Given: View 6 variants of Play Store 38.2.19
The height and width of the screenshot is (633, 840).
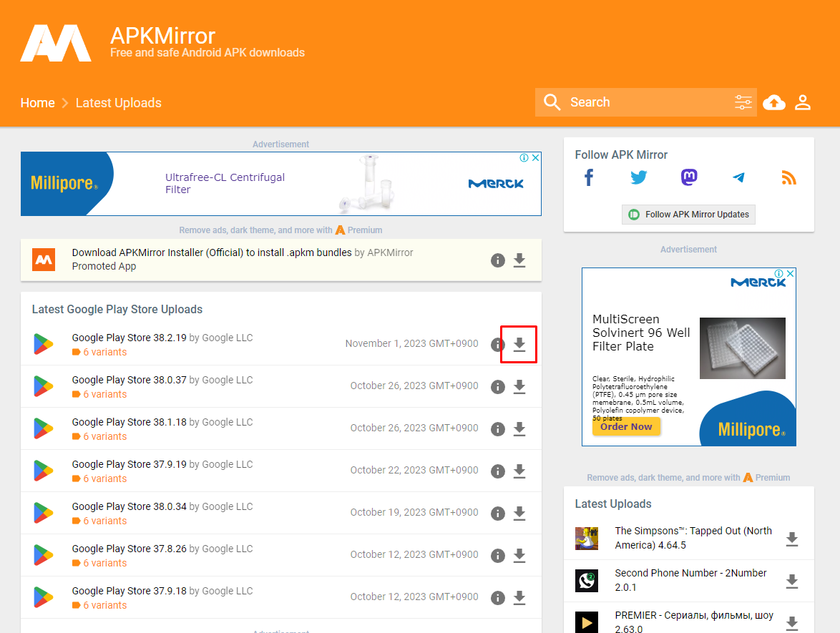Looking at the screenshot, I should 99,353.
